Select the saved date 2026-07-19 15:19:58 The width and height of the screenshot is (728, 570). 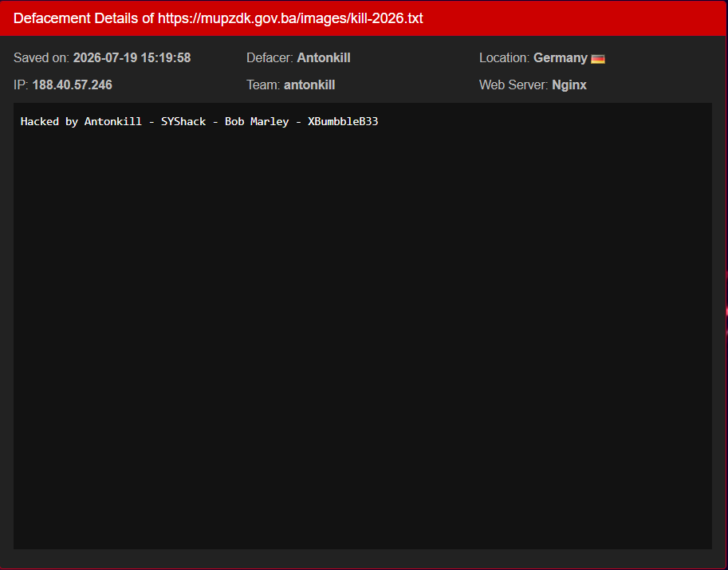pos(132,58)
